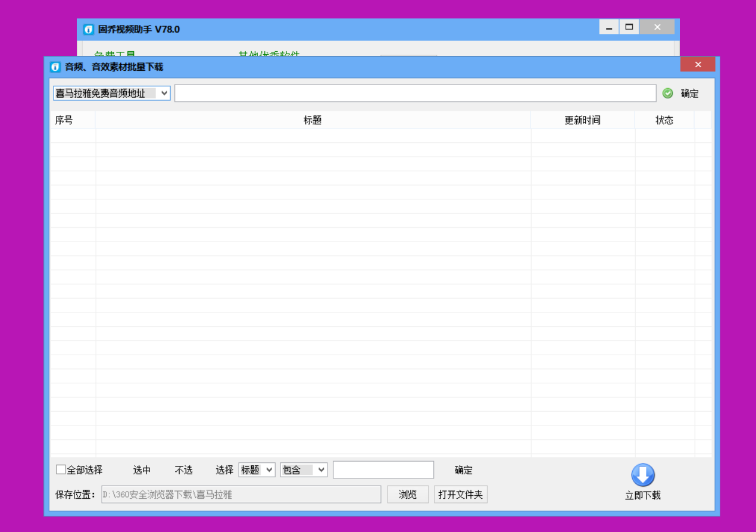Click the 固乔视频助手 window title icon
Image resolution: width=756 pixels, height=532 pixels.
tap(89, 29)
